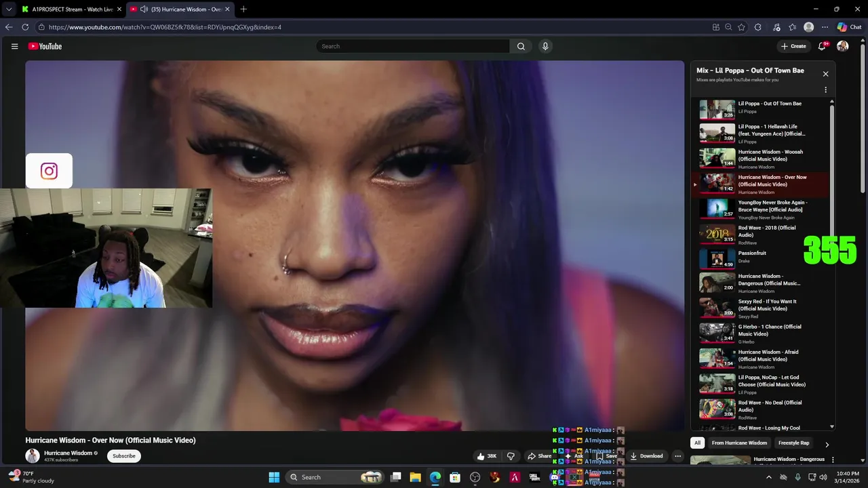Open YouTube notifications bell

pyautogui.click(x=822, y=46)
